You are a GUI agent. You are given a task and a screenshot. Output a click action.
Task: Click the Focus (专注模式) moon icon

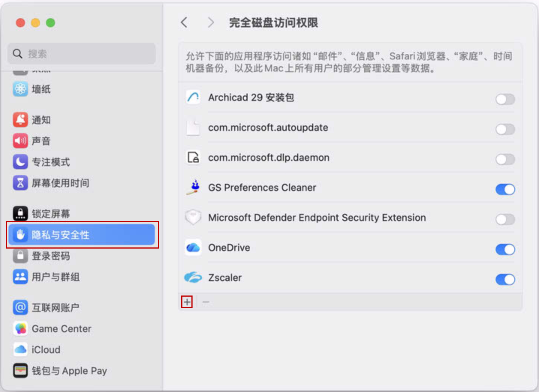[x=20, y=162]
